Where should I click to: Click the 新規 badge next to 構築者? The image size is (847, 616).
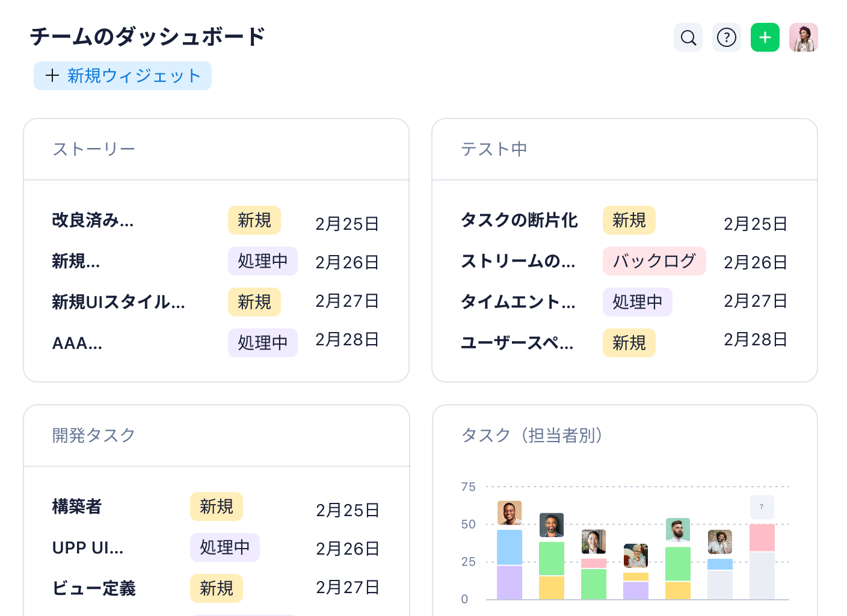(x=217, y=507)
